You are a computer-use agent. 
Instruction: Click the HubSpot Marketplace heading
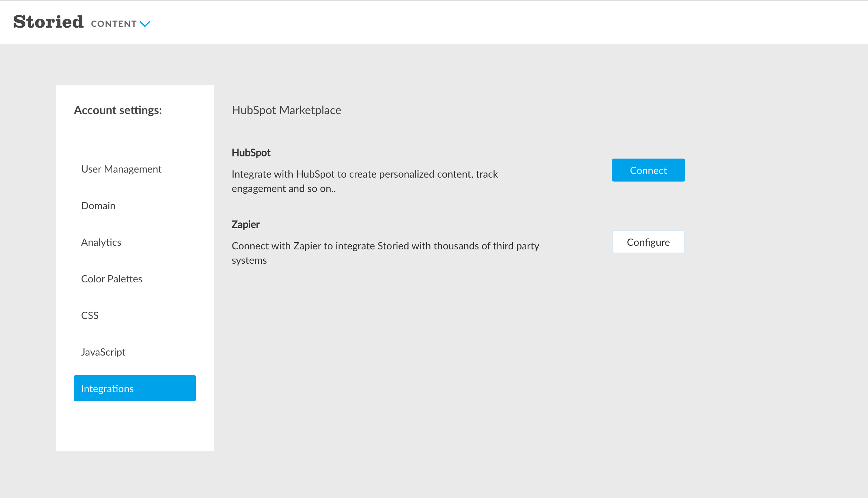point(286,110)
